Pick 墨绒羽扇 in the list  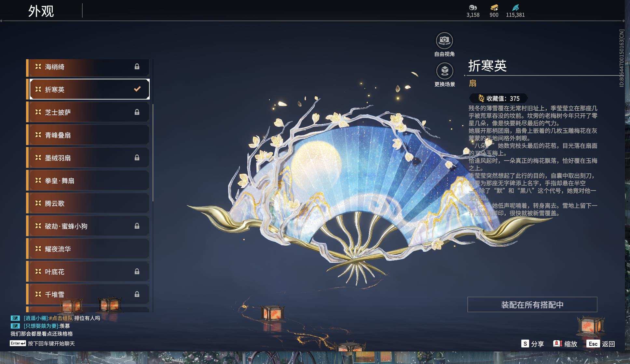[x=88, y=158]
